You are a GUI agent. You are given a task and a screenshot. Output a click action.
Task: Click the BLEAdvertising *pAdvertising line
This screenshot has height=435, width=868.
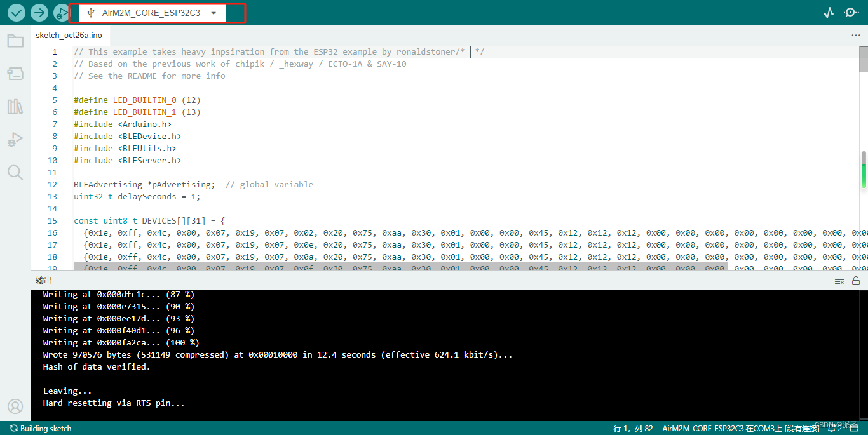(194, 184)
